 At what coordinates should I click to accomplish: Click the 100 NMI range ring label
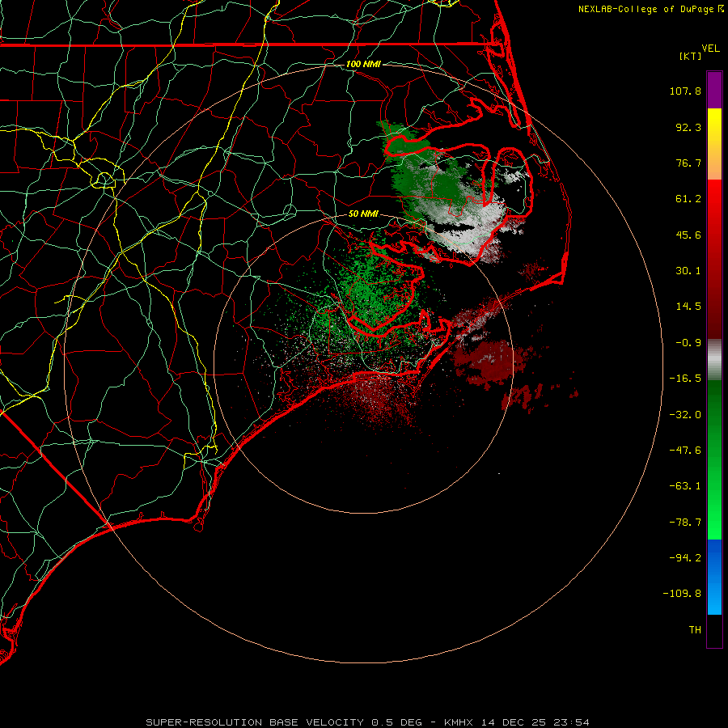[x=363, y=64]
